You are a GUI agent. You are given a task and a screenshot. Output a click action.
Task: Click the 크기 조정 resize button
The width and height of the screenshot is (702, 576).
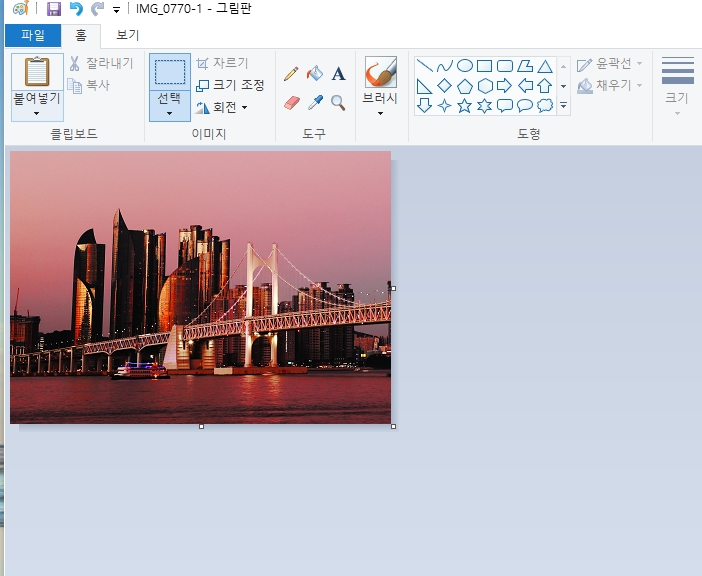coord(231,85)
